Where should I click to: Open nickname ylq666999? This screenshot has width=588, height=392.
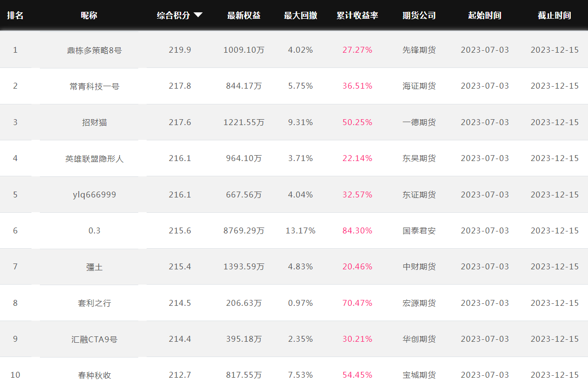(94, 195)
